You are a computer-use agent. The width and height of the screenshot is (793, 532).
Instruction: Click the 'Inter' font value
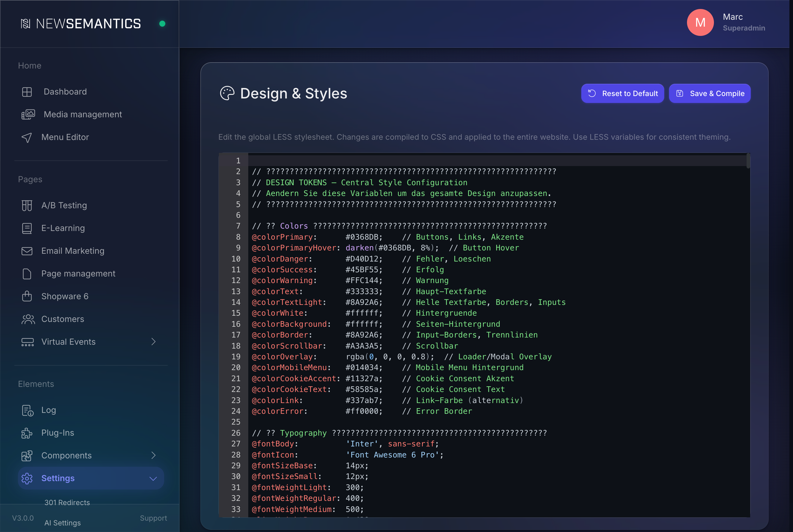click(362, 444)
